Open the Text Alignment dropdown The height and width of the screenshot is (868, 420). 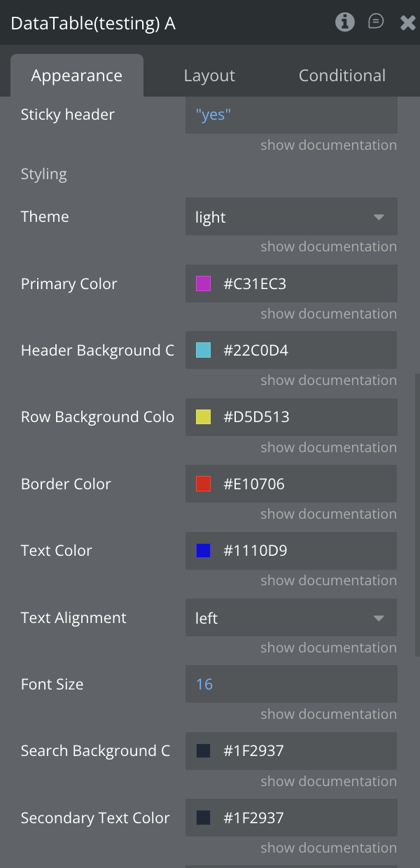(x=291, y=618)
